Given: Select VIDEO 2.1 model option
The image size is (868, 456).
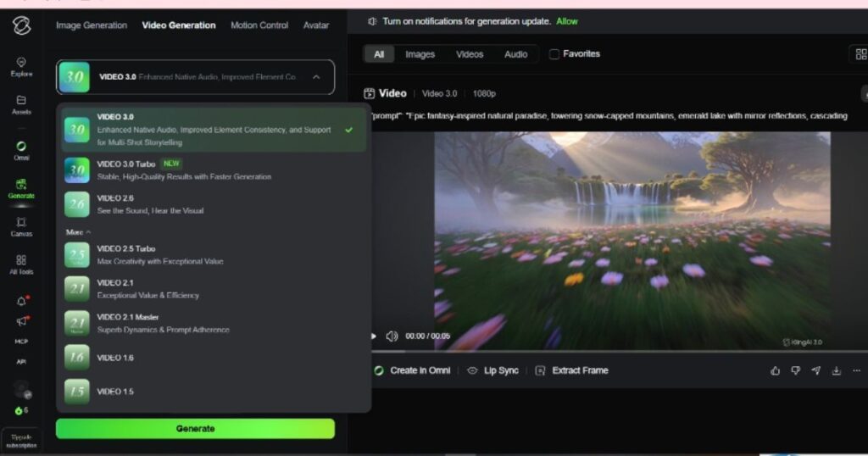Looking at the screenshot, I should pos(213,289).
